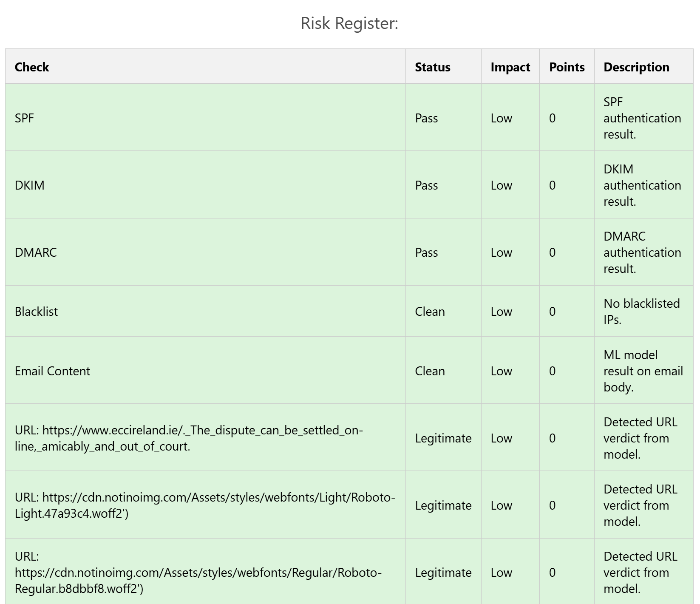This screenshot has width=700, height=604.
Task: Click 'No blacklisted IPs.' description
Action: pos(641,312)
